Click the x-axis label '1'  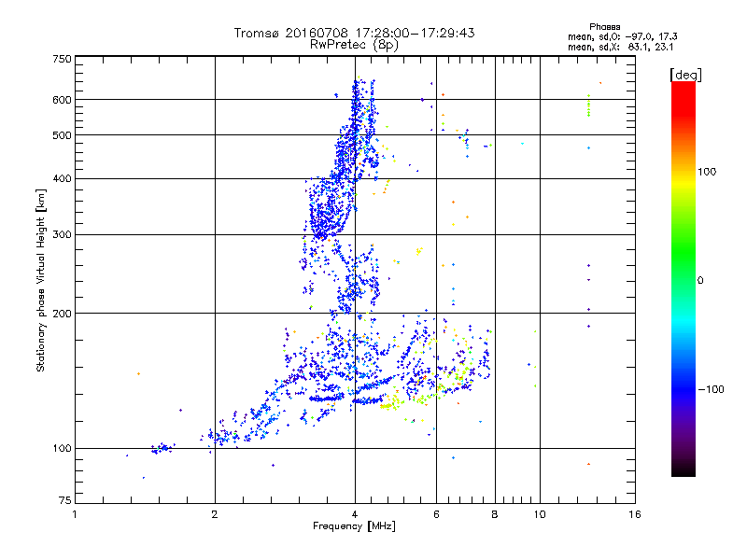click(x=75, y=514)
